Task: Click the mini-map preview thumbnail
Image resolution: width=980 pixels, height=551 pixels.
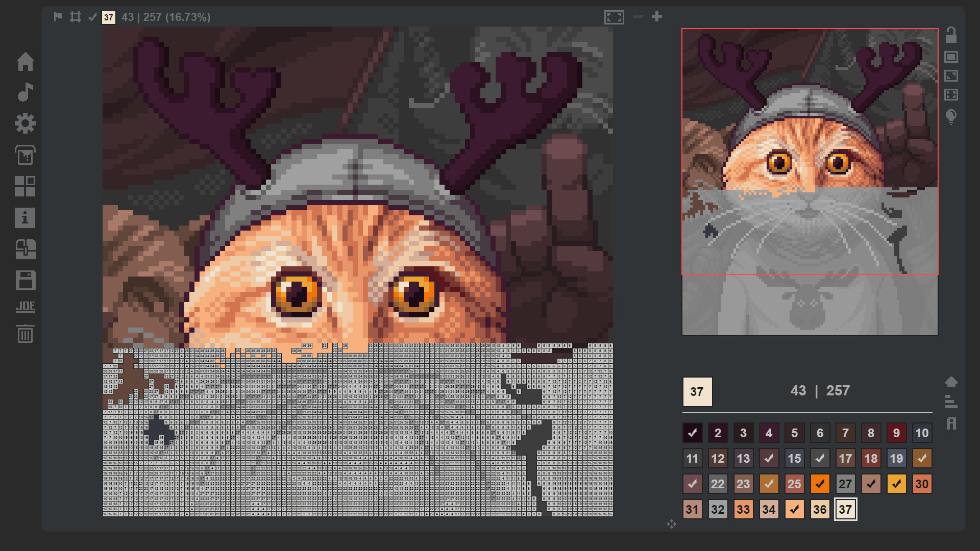Action: (810, 181)
